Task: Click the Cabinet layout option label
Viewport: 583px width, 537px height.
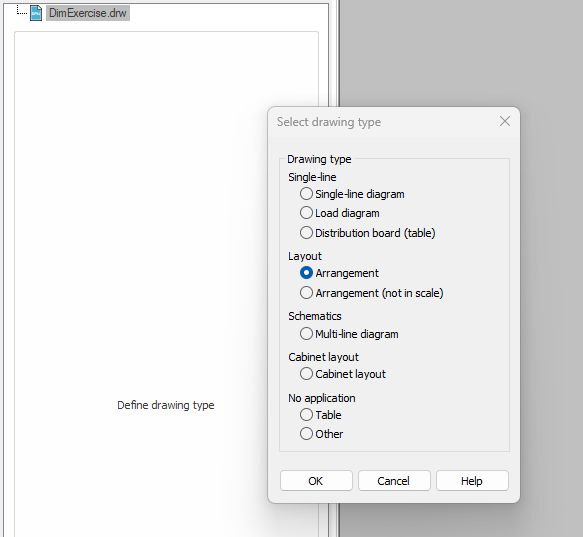Action: tap(350, 374)
